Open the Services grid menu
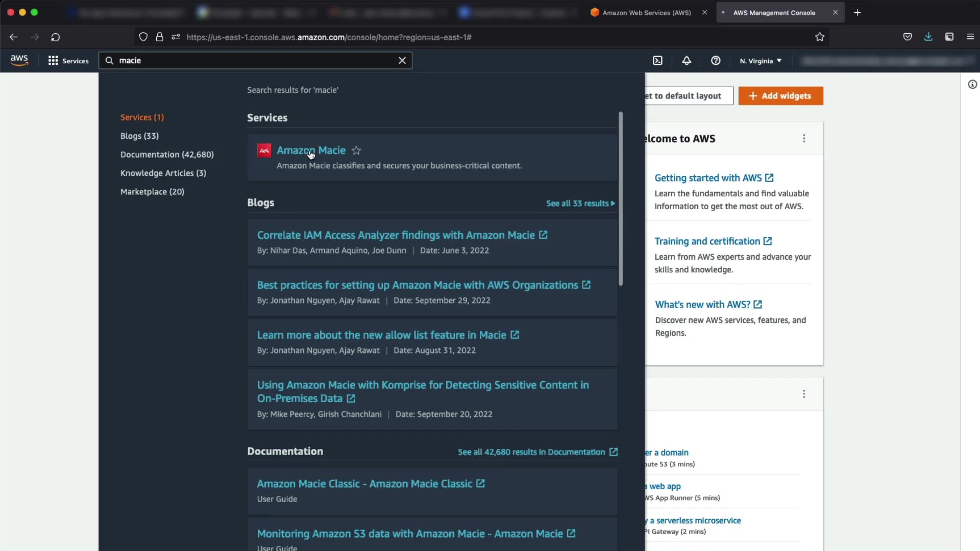 pos(68,61)
